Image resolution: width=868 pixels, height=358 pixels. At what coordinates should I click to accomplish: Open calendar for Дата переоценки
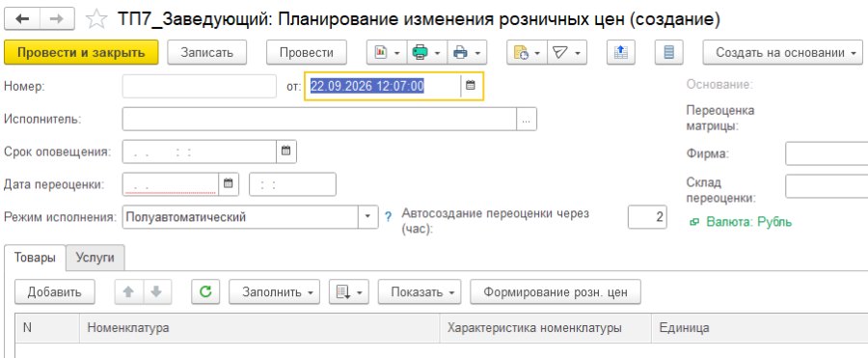click(229, 184)
